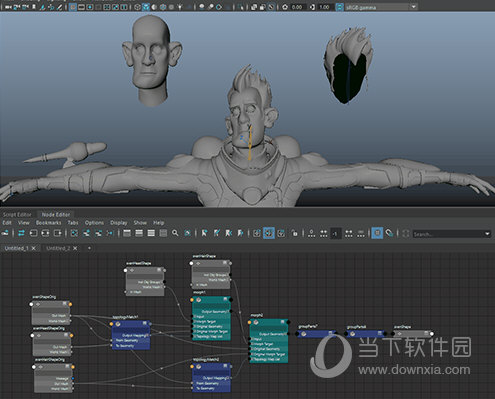
Task: Close the Untitled_1 node tab
Action: coord(34,248)
